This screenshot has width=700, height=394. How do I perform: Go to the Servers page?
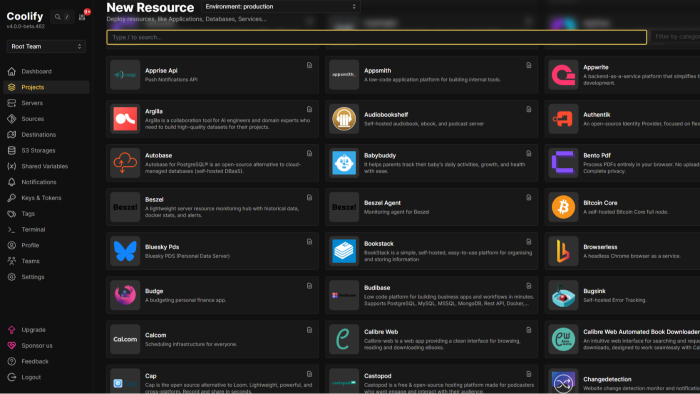(x=46, y=103)
